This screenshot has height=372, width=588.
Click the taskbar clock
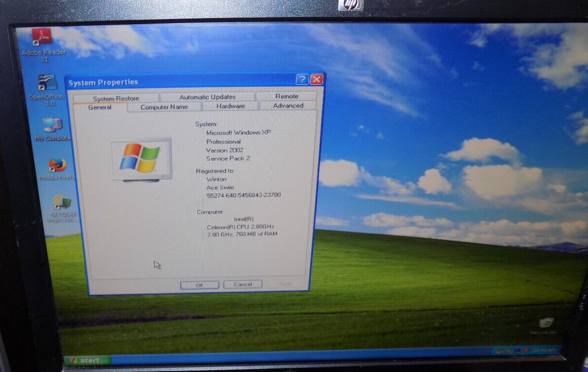click(544, 350)
